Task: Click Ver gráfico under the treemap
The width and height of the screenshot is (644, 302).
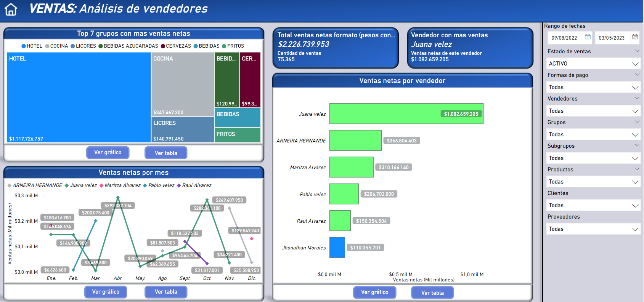Action: click(x=108, y=152)
